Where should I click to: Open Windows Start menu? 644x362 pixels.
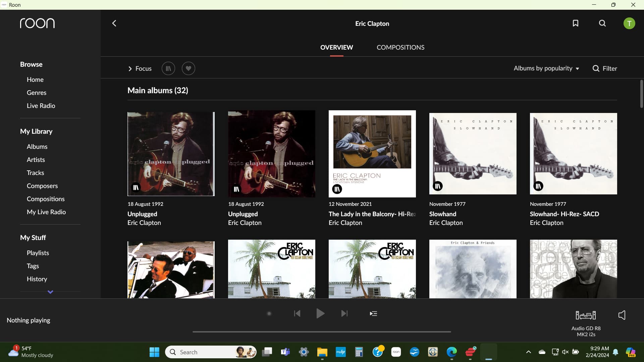[x=154, y=352]
